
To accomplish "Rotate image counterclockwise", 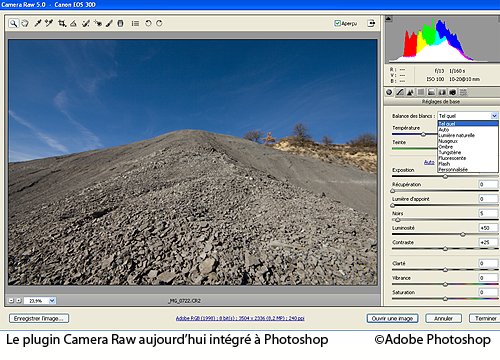I will pyautogui.click(x=148, y=23).
